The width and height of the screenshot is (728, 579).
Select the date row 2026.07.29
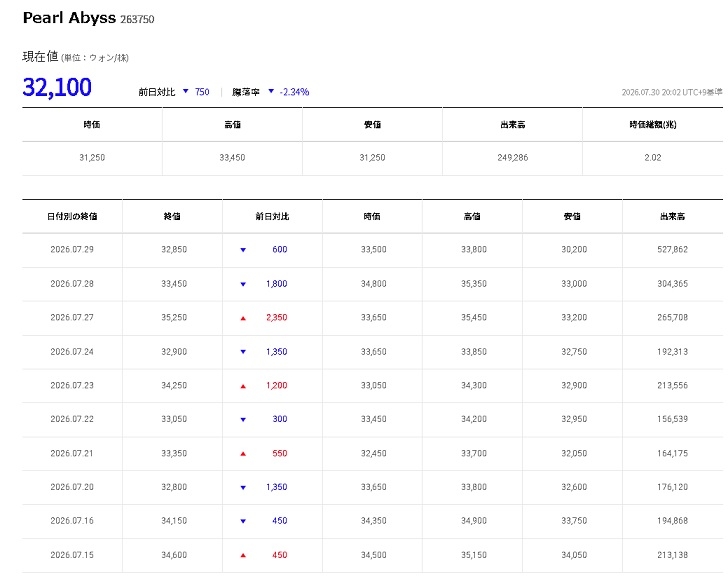point(72,250)
